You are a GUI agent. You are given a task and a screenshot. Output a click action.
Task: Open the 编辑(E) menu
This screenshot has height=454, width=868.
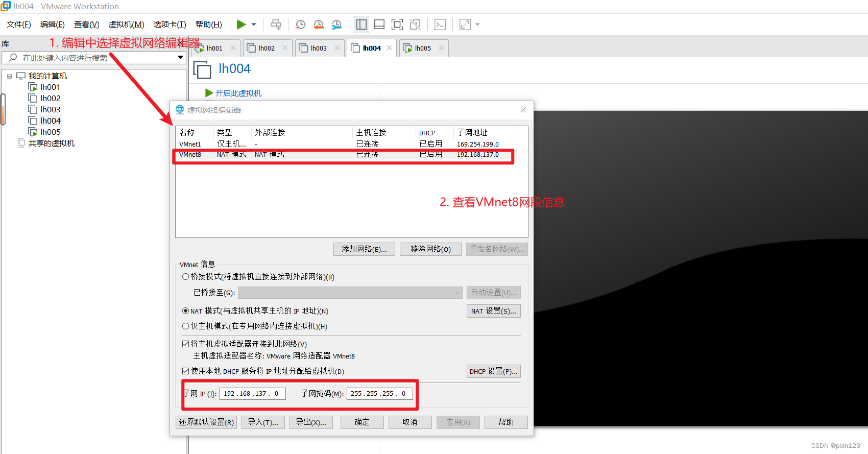(53, 25)
